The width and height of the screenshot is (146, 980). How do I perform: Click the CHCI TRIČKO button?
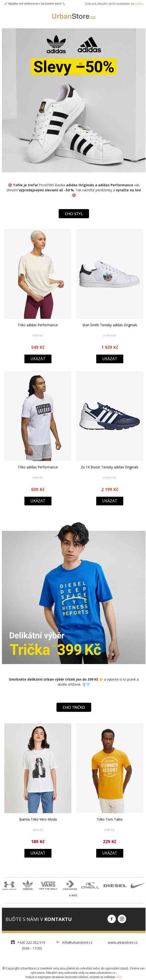tap(73, 707)
